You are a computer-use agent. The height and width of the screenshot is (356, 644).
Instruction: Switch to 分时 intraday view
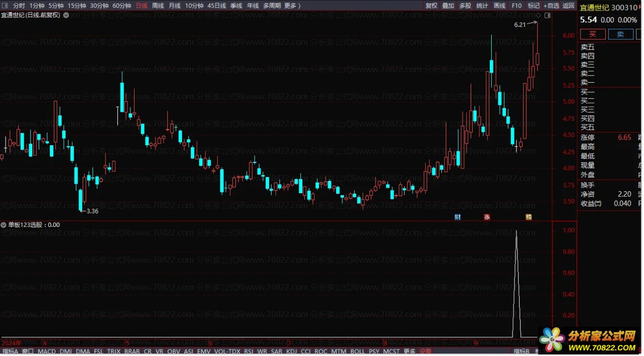pyautogui.click(x=19, y=6)
